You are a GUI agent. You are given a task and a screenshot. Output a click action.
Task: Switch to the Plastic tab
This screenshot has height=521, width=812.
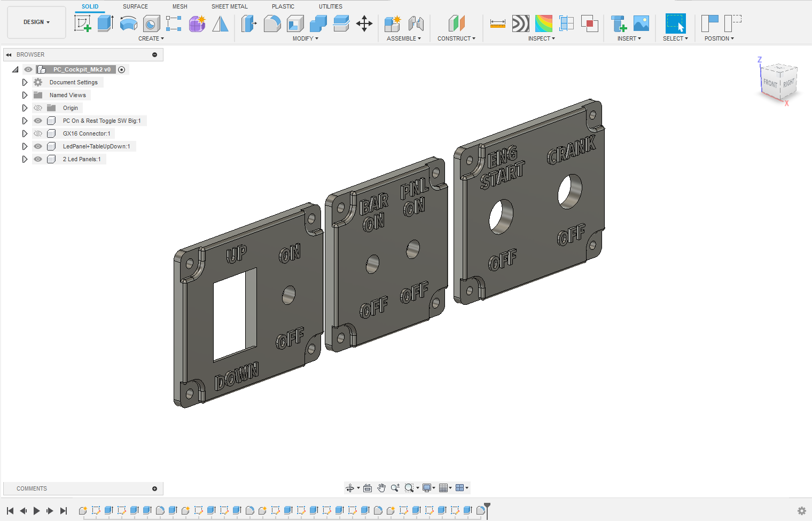[x=283, y=6]
